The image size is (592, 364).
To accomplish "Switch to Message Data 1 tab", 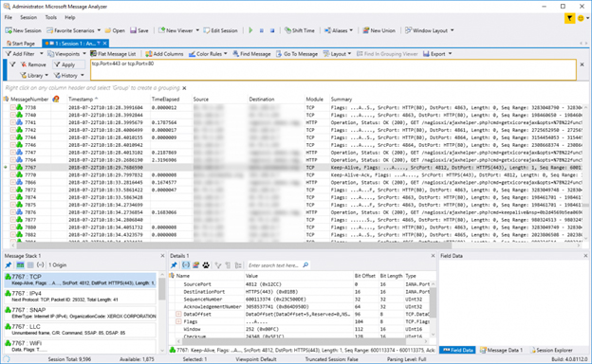I will click(501, 350).
